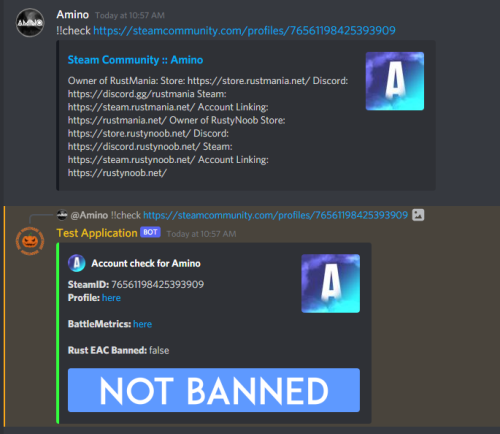
Task: Open the A thumbnail in Account check embed
Action: coord(330,283)
